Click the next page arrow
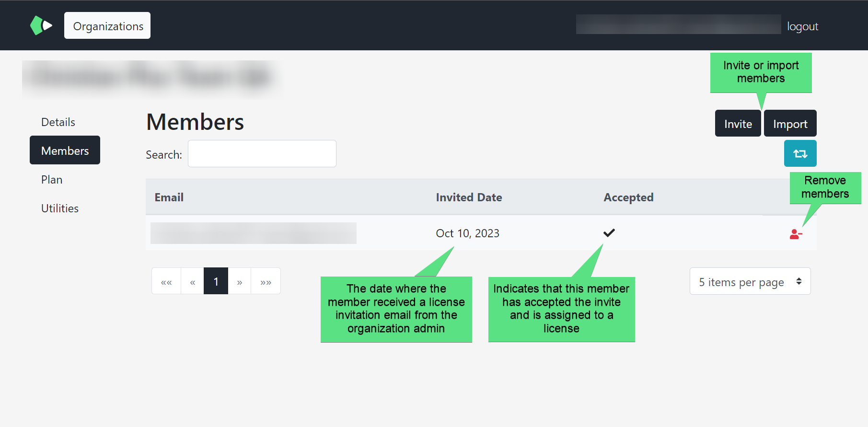The width and height of the screenshot is (868, 427). pyautogui.click(x=240, y=281)
